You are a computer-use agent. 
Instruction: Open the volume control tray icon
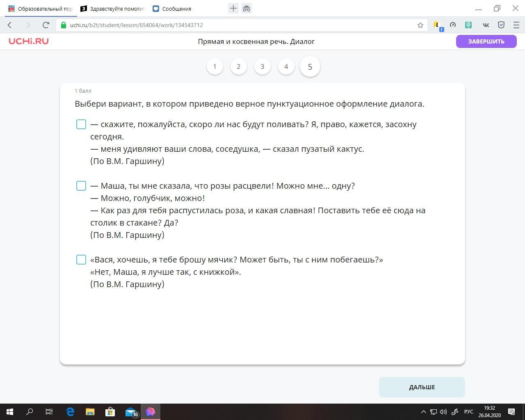[x=443, y=412]
